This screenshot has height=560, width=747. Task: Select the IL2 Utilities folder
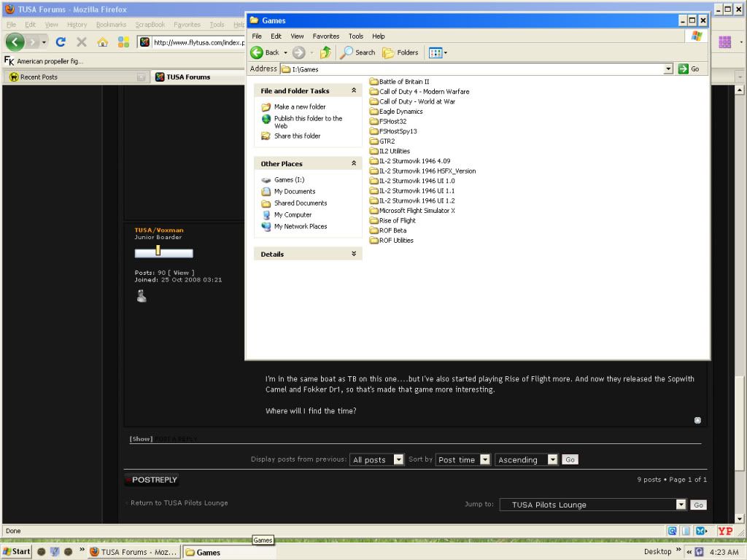394,151
